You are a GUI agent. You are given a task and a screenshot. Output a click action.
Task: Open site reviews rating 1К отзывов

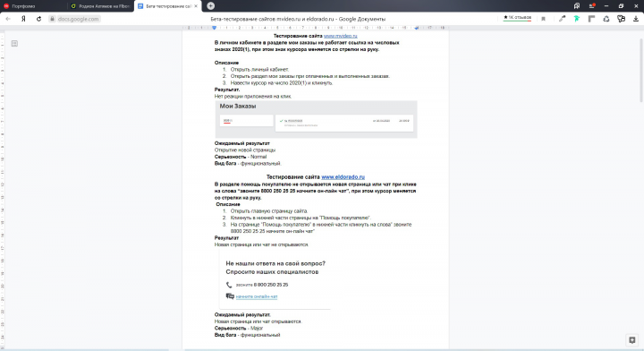pos(517,18)
